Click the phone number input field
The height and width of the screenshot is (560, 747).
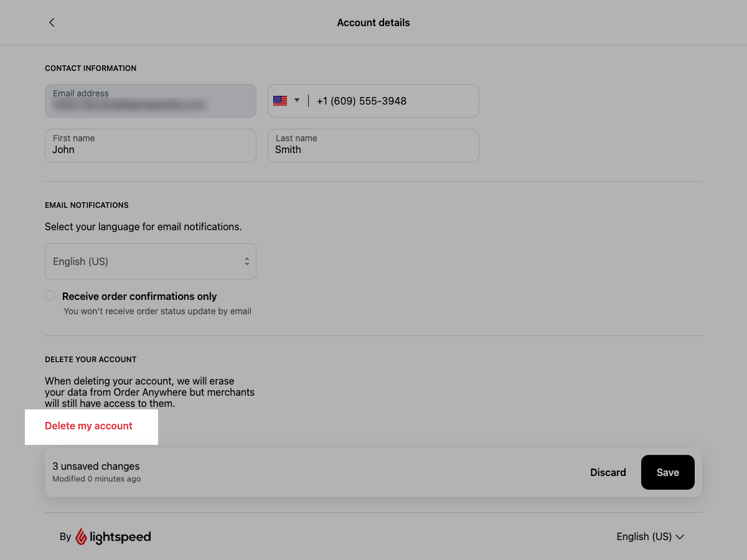coord(392,100)
